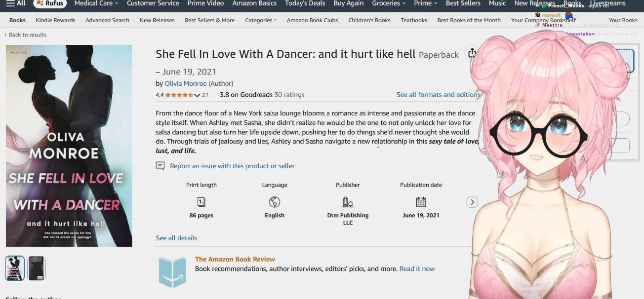This screenshot has height=299, width=644.
Task: Expand the Categories dropdown
Action: tap(261, 20)
